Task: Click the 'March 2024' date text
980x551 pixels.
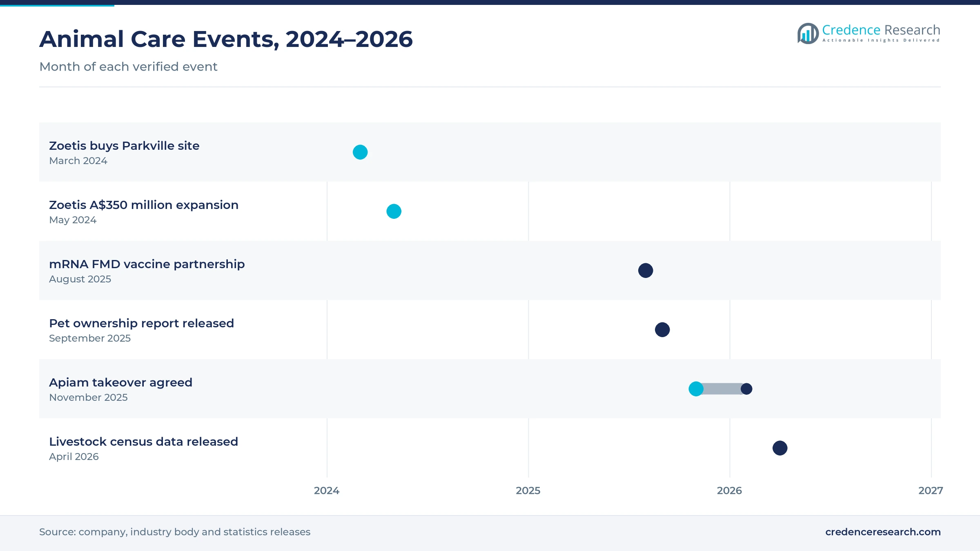Action: pos(78,161)
